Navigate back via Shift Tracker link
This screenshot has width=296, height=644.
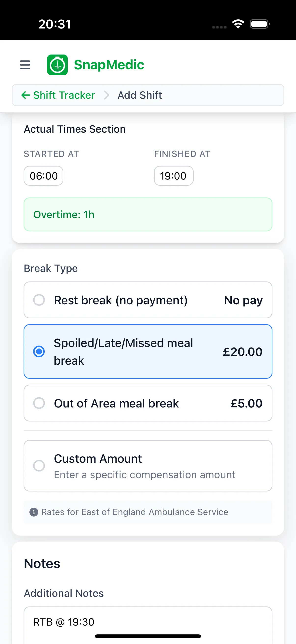[64, 95]
